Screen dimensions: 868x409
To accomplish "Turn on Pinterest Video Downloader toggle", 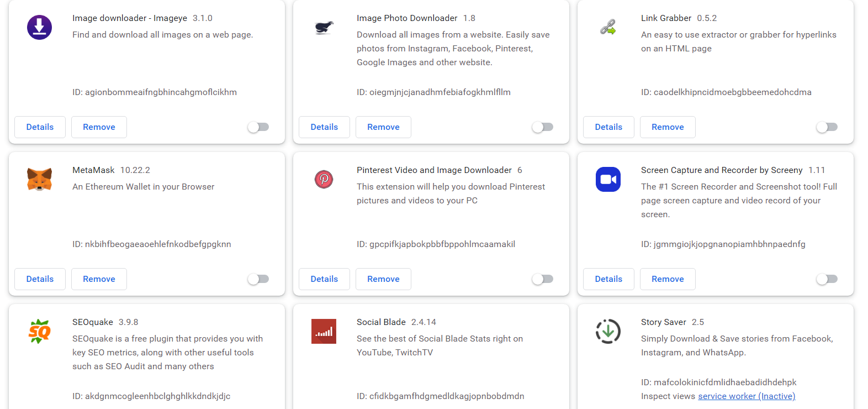I will click(x=543, y=279).
